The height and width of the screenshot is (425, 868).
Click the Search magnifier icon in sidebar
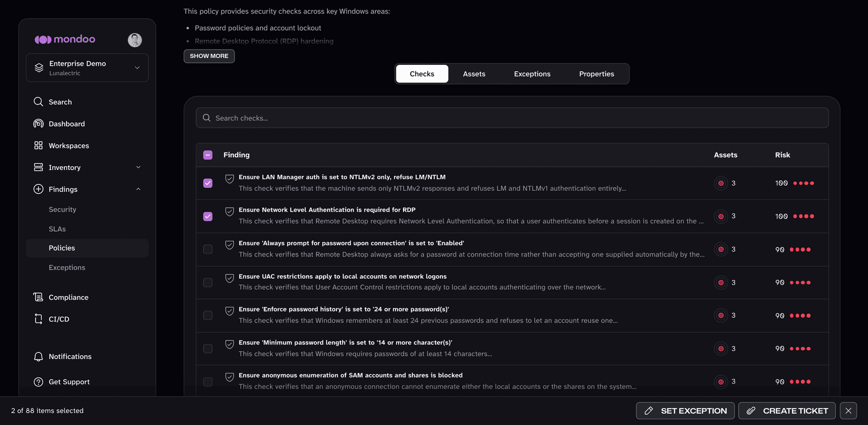[x=38, y=102]
